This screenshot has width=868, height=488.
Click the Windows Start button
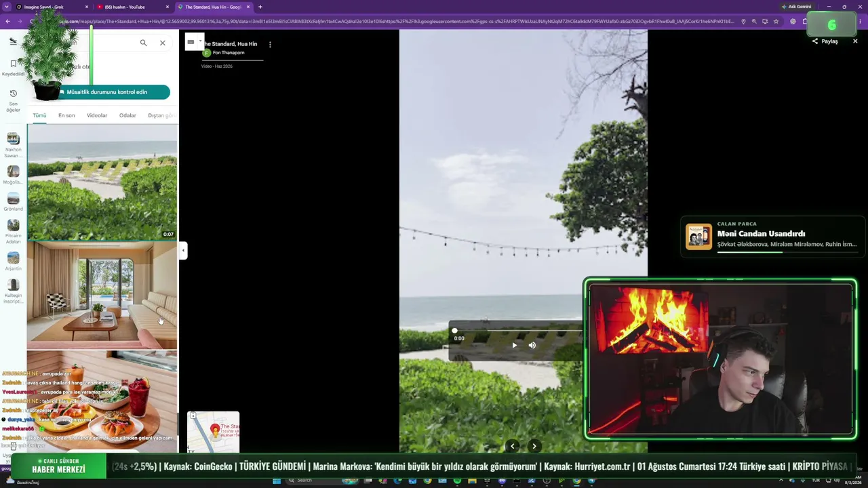(x=277, y=481)
